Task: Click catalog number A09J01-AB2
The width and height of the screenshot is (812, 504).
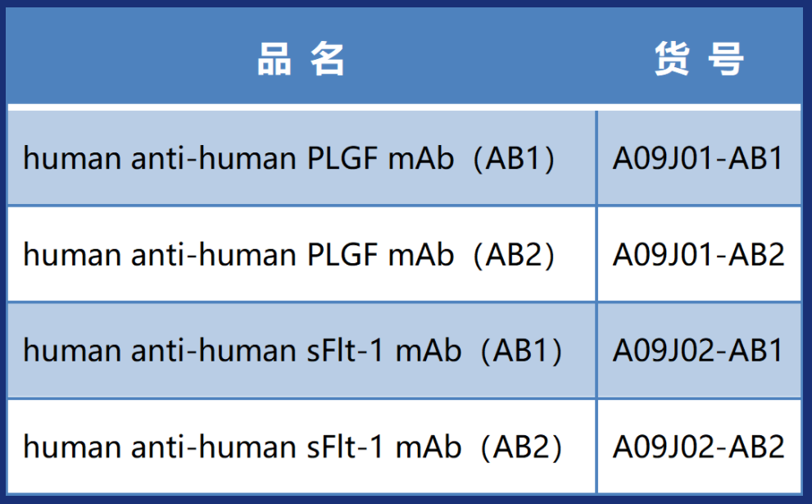Action: [699, 255]
